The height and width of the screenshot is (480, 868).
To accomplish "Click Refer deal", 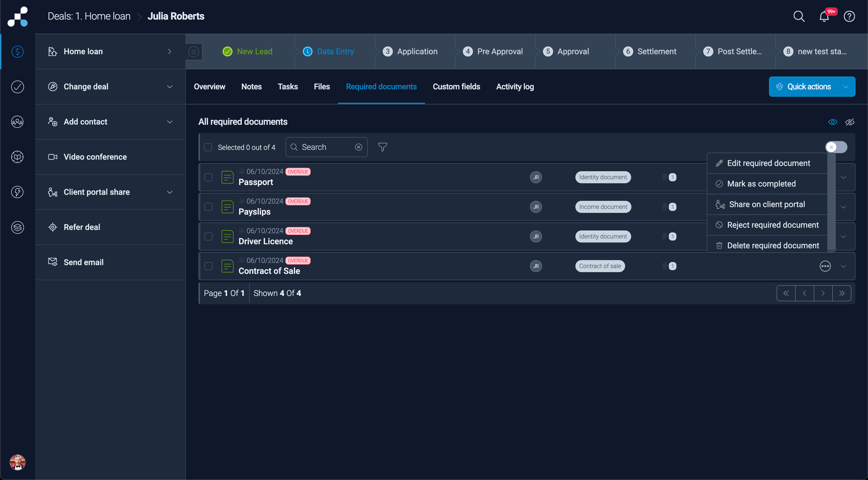I will 110,227.
